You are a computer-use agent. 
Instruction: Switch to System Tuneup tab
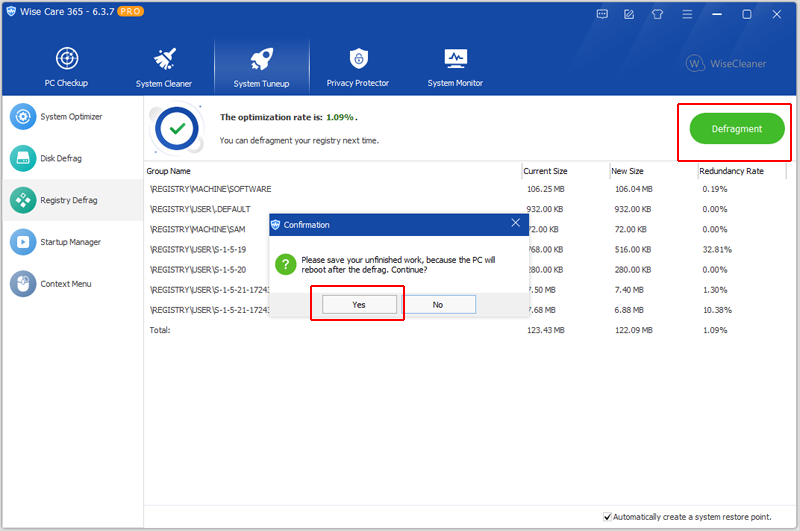[261, 66]
